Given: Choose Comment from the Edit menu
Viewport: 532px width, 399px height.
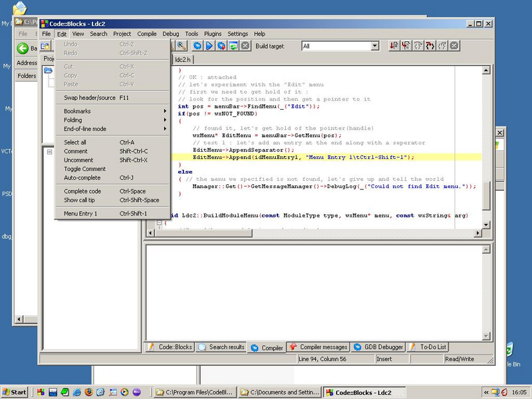Looking at the screenshot, I should (112, 151).
